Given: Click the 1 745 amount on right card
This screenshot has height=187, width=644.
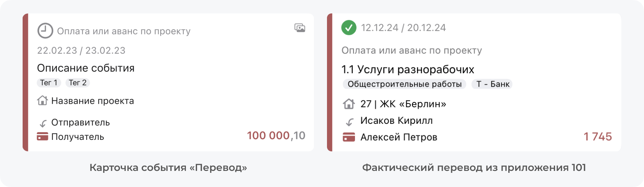Looking at the screenshot, I should [598, 137].
